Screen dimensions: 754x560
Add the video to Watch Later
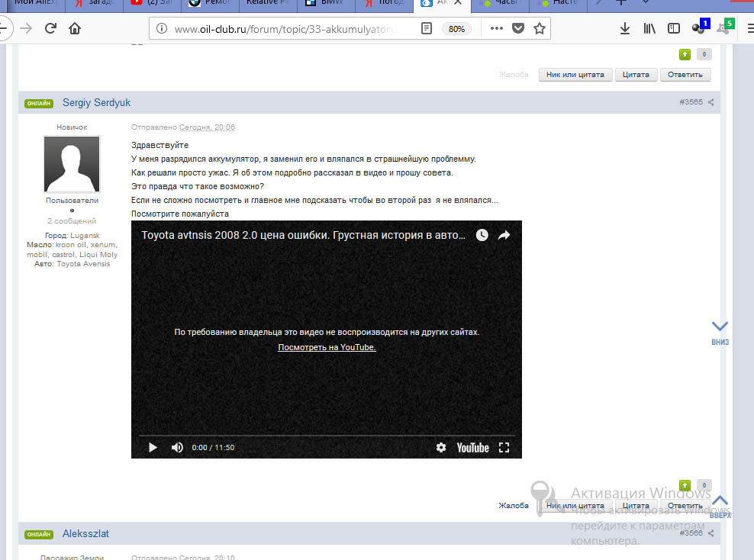[482, 235]
